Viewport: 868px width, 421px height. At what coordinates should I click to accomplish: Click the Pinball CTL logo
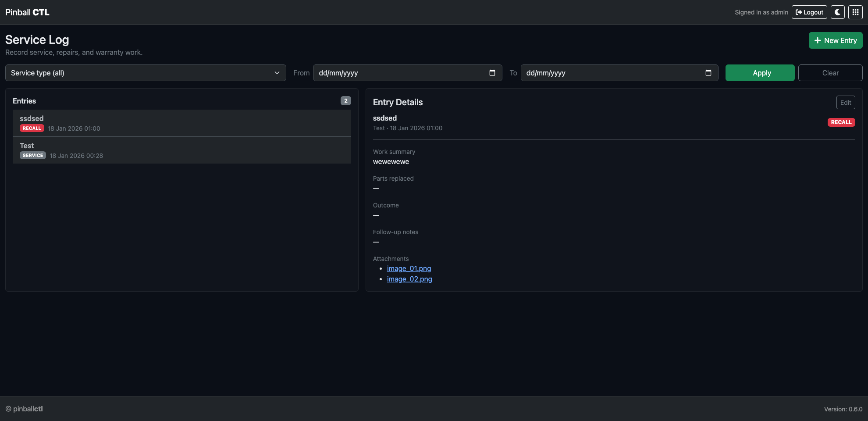tap(26, 12)
